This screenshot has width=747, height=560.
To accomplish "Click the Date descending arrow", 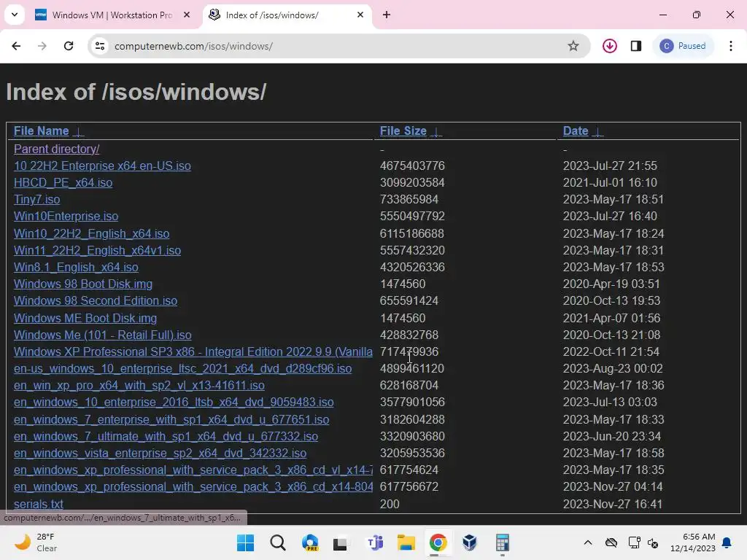I will 598,132.
